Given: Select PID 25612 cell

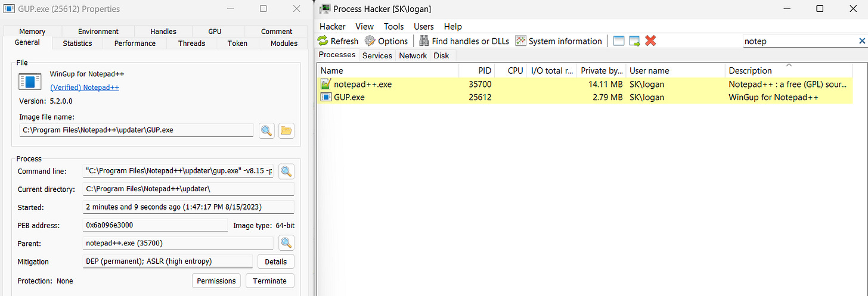Looking at the screenshot, I should click(480, 97).
